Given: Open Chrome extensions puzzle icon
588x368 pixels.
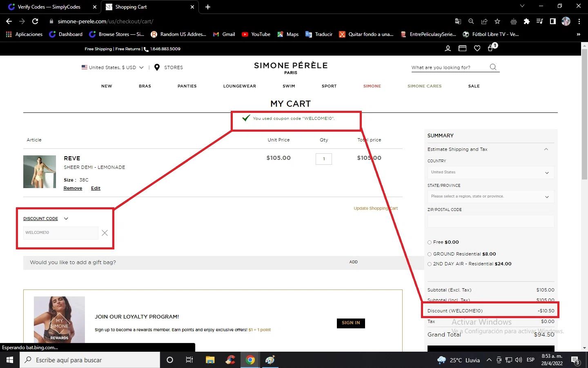Looking at the screenshot, I should click(x=527, y=21).
